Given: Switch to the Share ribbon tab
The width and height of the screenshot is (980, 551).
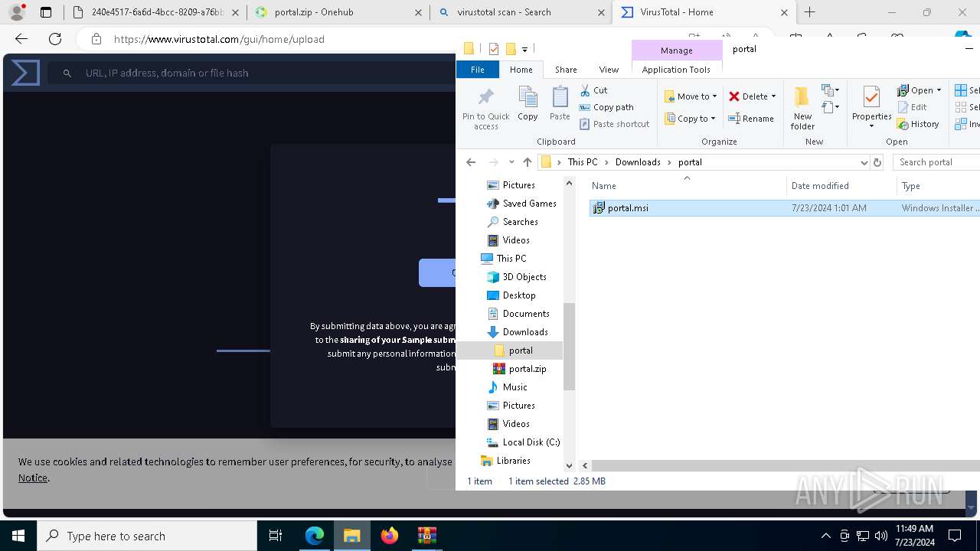Looking at the screenshot, I should (566, 70).
